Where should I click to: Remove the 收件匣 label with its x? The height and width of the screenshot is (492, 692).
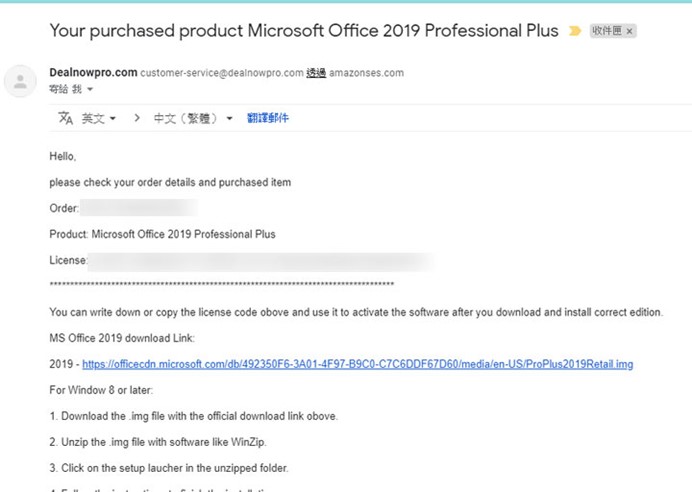(629, 32)
